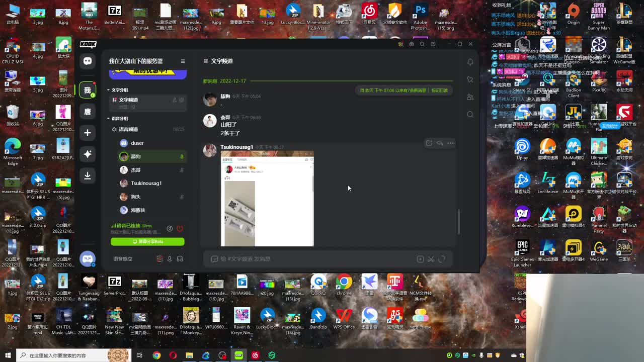
Task: Toggle channel notification bell
Action: pos(470,61)
